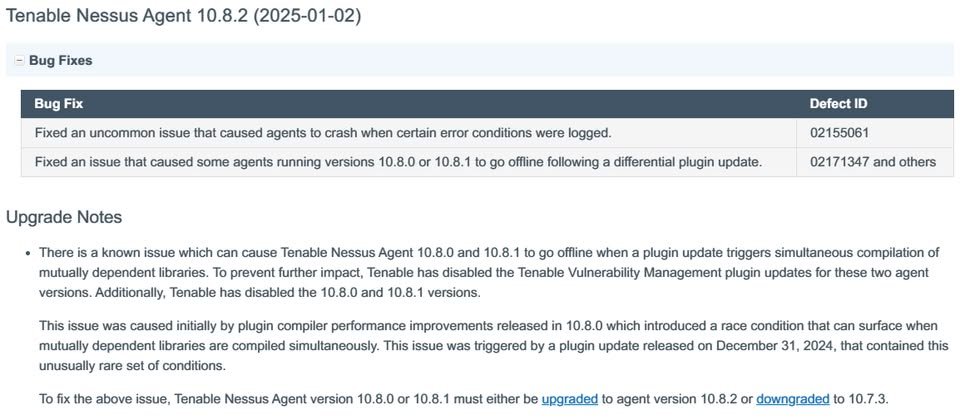Image resolution: width=960 pixels, height=420 pixels.
Task: Click the agents crash bug fix row
Action: pos(487,133)
